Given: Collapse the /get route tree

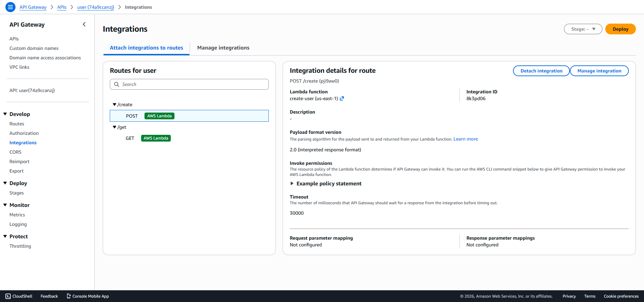Looking at the screenshot, I should pyautogui.click(x=115, y=127).
